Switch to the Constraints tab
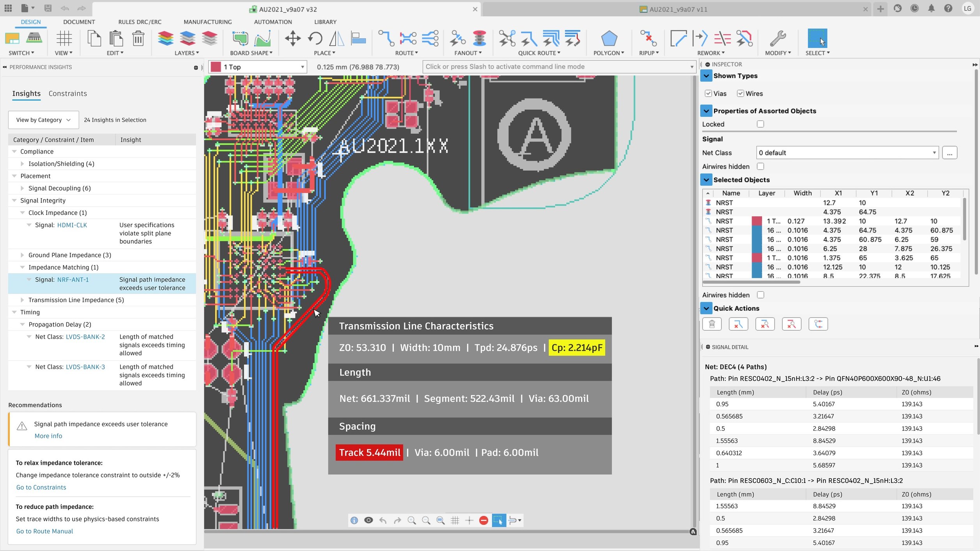Viewport: 980px width, 551px height. (68, 93)
